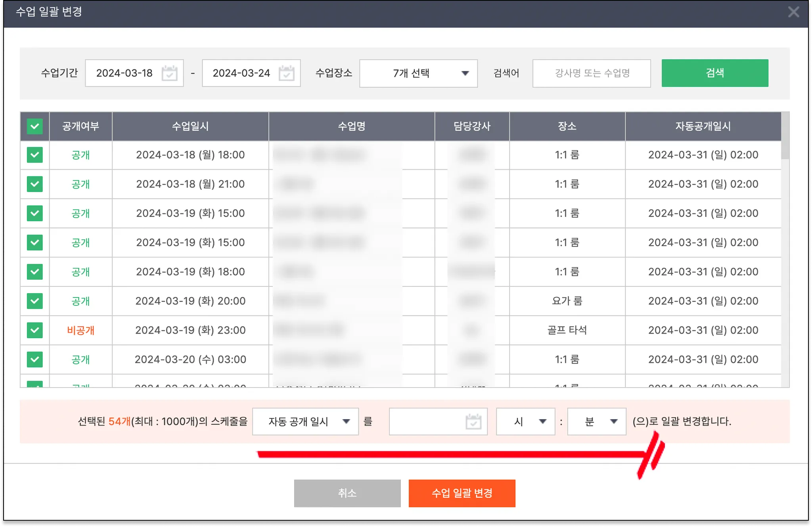Open end date calendar icon

[x=286, y=73]
